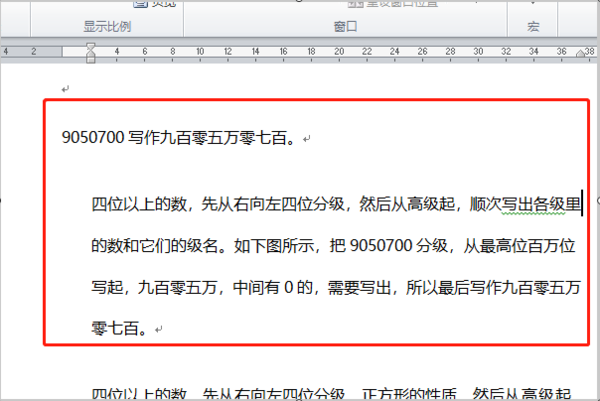This screenshot has height=401, width=600.
Task: Click the right indent marker near ruler 38
Action: tap(580, 54)
